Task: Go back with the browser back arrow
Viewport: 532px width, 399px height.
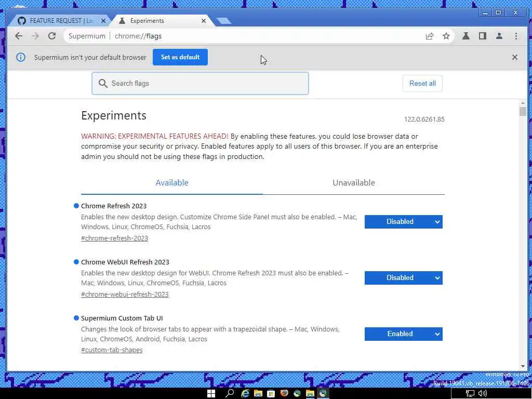Action: (19, 36)
